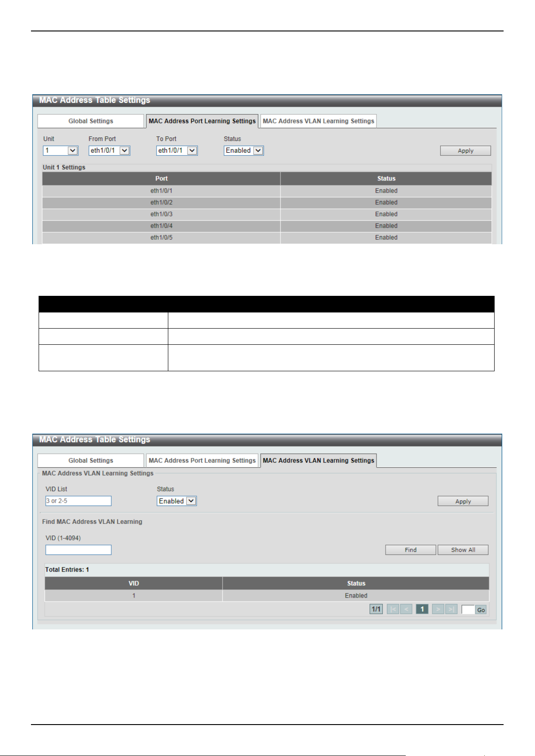Switch to MAC Address VLAN Learning Settings tab in upper panel
This screenshot has width=535, height=756.
point(319,121)
